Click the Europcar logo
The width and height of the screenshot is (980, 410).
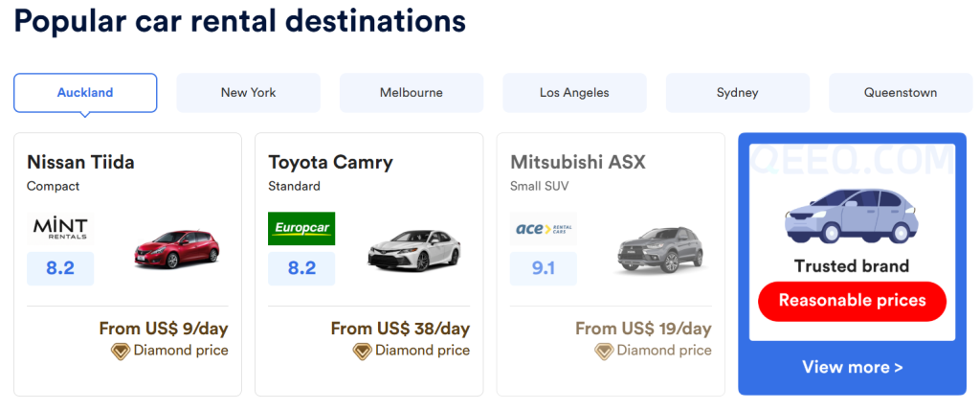[301, 229]
